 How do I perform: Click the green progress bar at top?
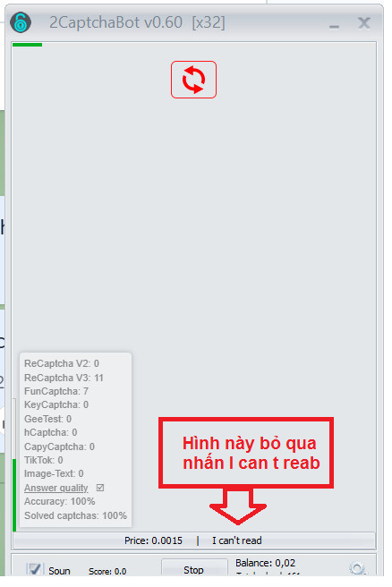[x=27, y=45]
